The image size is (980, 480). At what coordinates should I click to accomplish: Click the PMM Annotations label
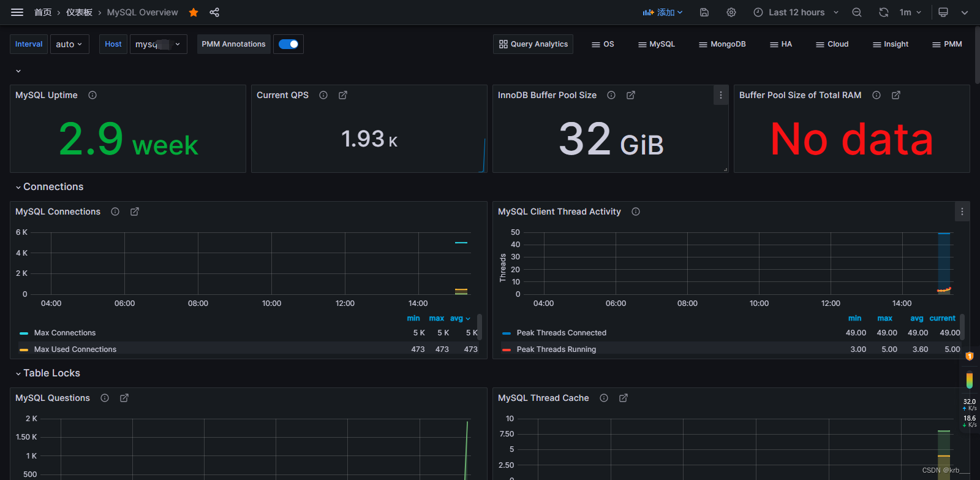coord(233,44)
